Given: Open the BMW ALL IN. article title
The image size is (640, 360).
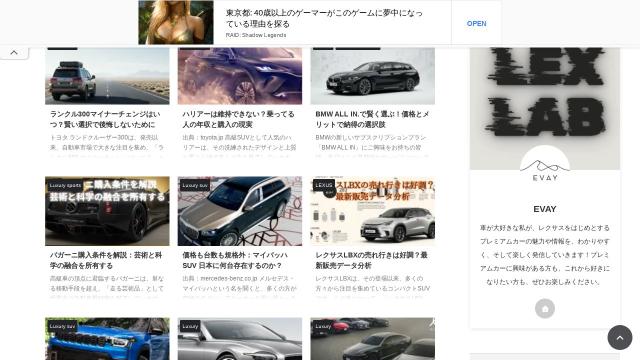Looking at the screenshot, I should 372,119.
